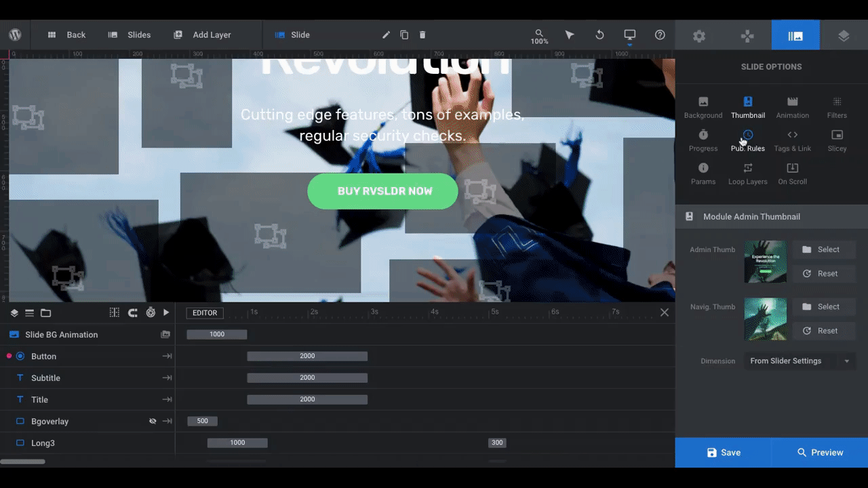The image size is (868, 488).
Task: Open the slide options tab
Action: [795, 35]
